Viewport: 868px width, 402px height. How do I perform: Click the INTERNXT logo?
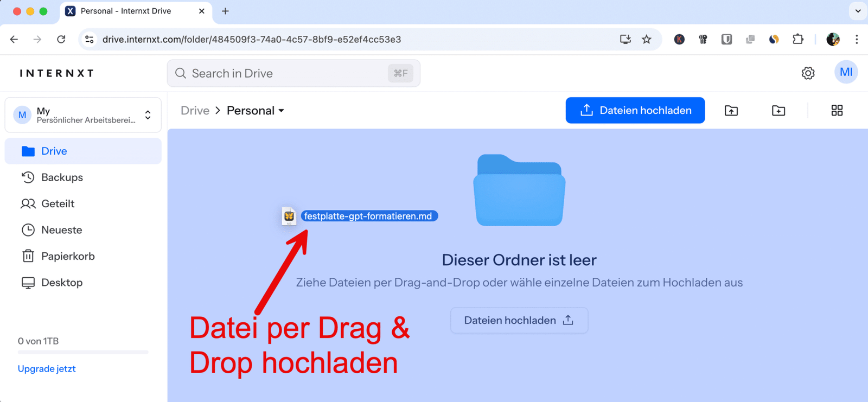click(57, 73)
